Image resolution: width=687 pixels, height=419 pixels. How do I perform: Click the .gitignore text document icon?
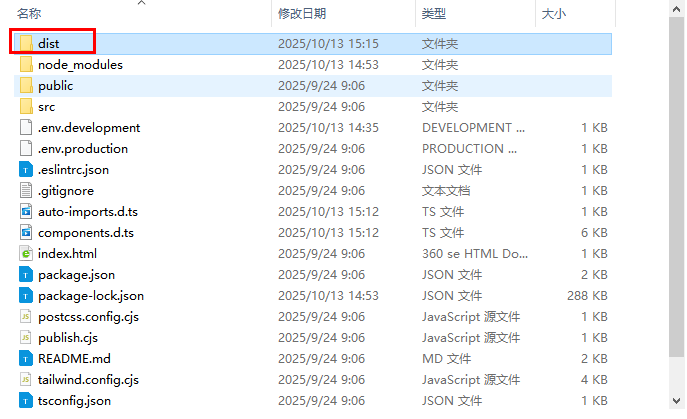(26, 191)
